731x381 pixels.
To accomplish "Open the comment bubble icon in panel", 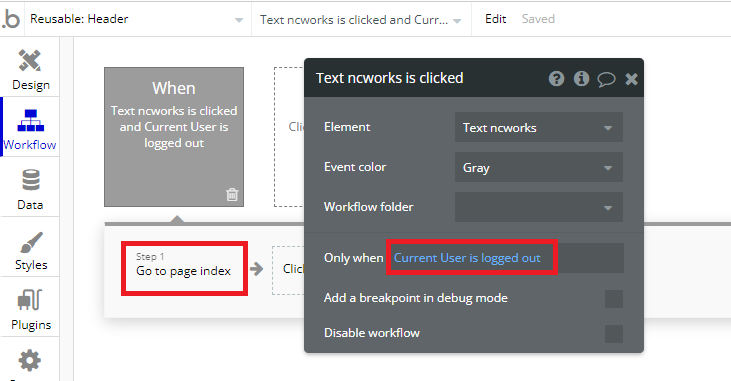I will tap(607, 79).
